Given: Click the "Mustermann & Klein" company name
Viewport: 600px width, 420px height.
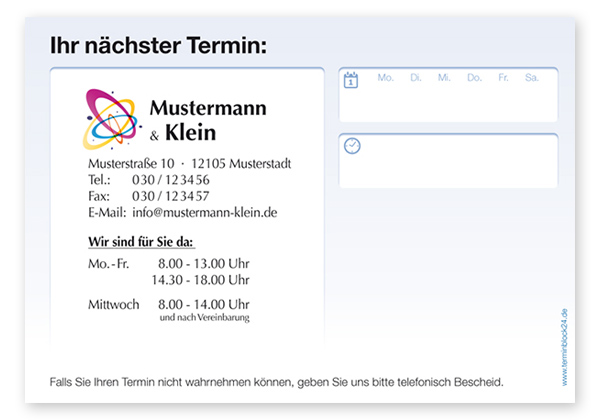Looking at the screenshot, I should point(207,118).
